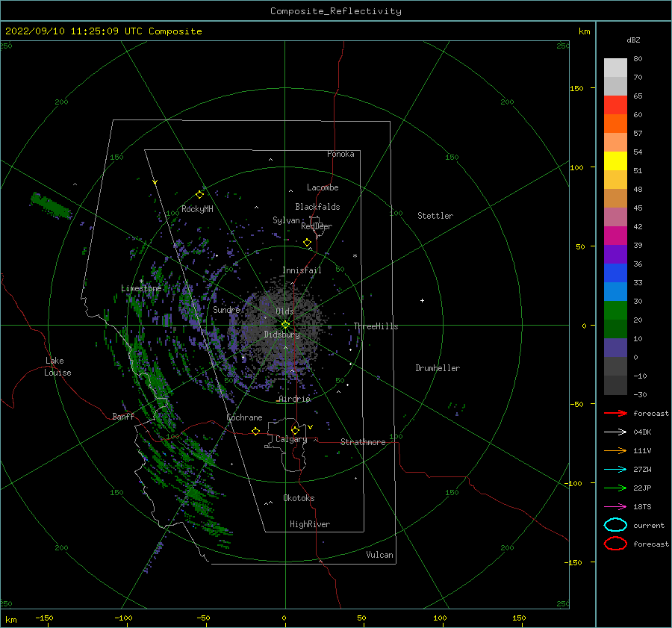Select the green 30 dBZ color swatch
The height and width of the screenshot is (628, 672).
click(x=615, y=310)
